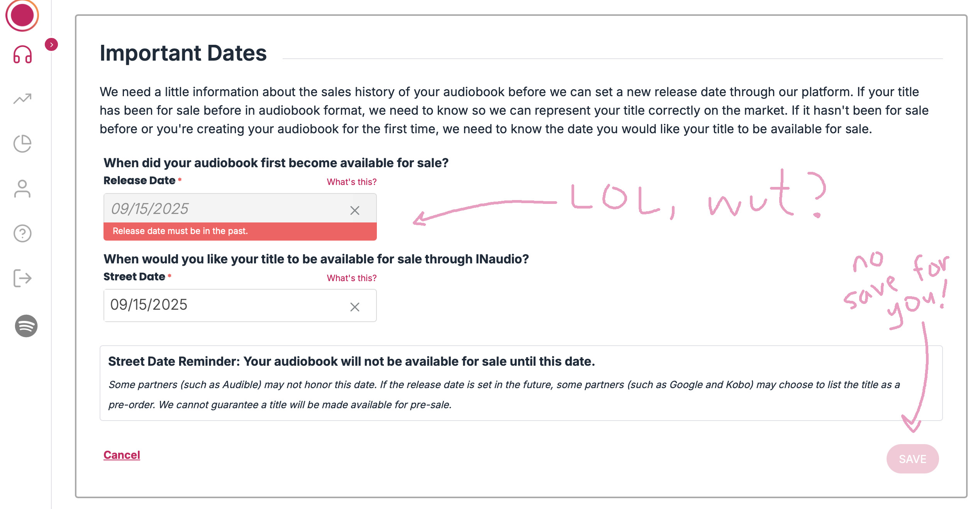Viewport: 980px width, 509px height.
Task: Open the help question mark icon
Action: click(x=22, y=234)
